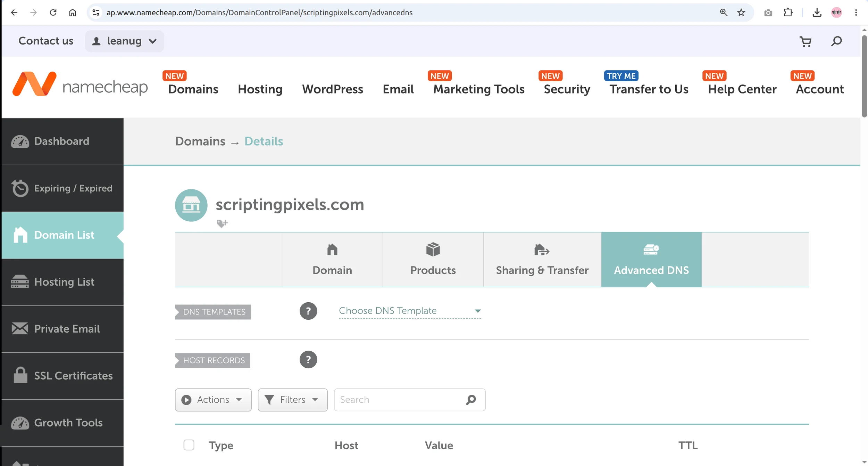Open the Security top menu

point(567,89)
